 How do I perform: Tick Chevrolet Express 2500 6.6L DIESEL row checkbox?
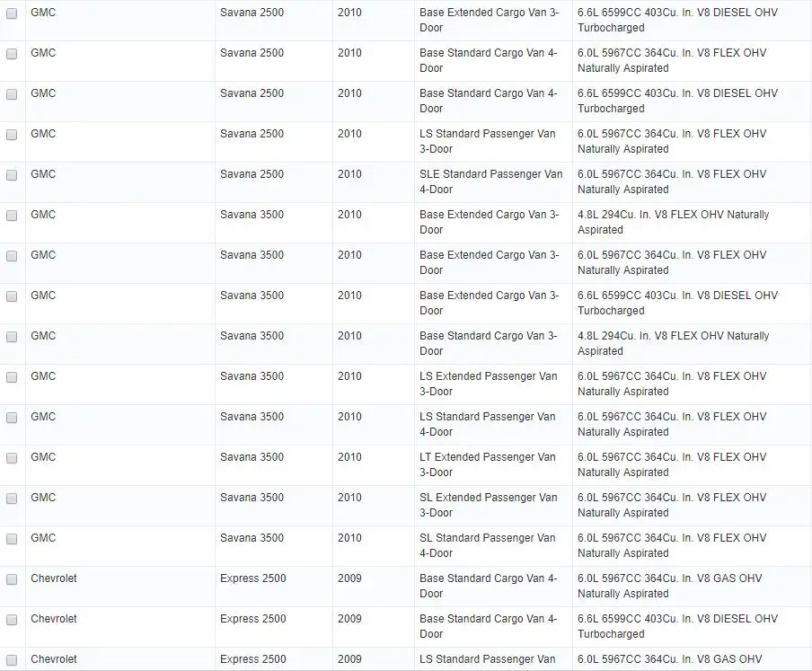point(12,619)
